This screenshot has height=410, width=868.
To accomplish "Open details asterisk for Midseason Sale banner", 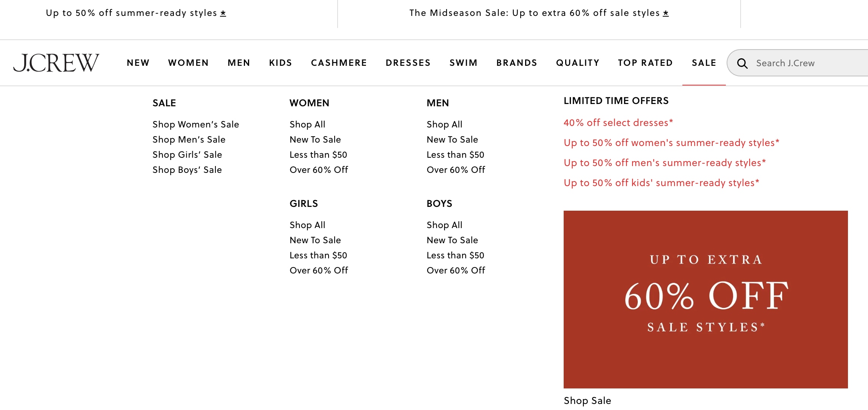I will [666, 13].
